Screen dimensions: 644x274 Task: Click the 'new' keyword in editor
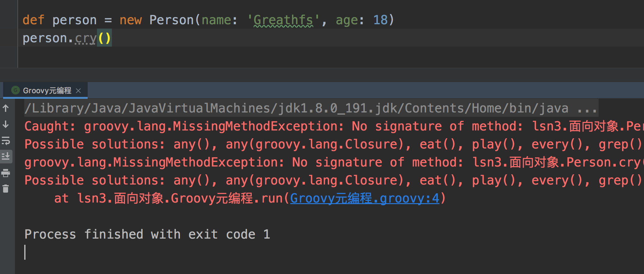click(131, 20)
